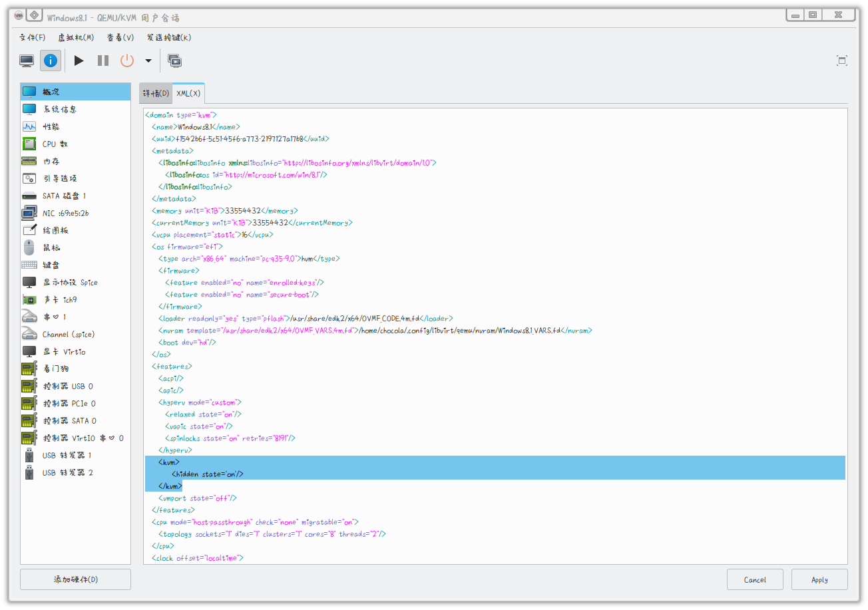Open the 虚拟机(M) menu

tap(76, 37)
